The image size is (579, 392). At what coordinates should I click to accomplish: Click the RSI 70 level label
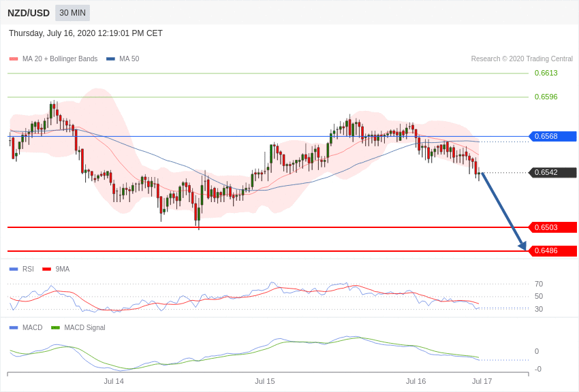pyautogui.click(x=539, y=284)
